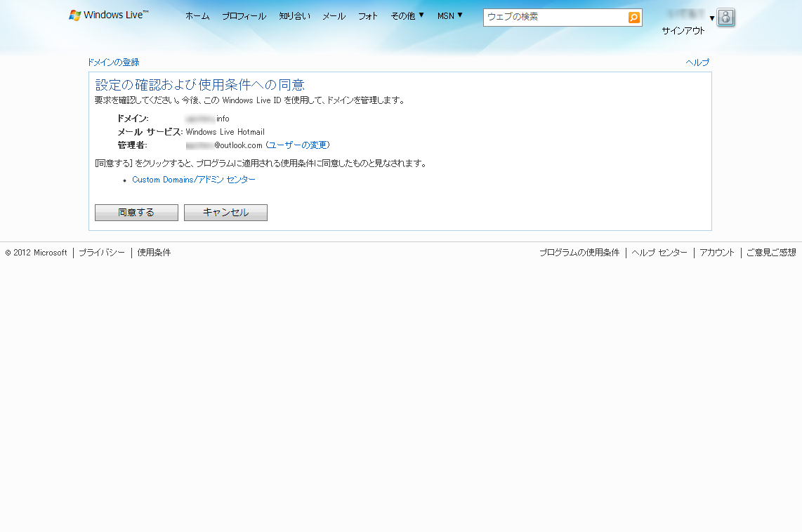Open the フォト menu item
The image size is (802, 532).
tap(368, 16)
